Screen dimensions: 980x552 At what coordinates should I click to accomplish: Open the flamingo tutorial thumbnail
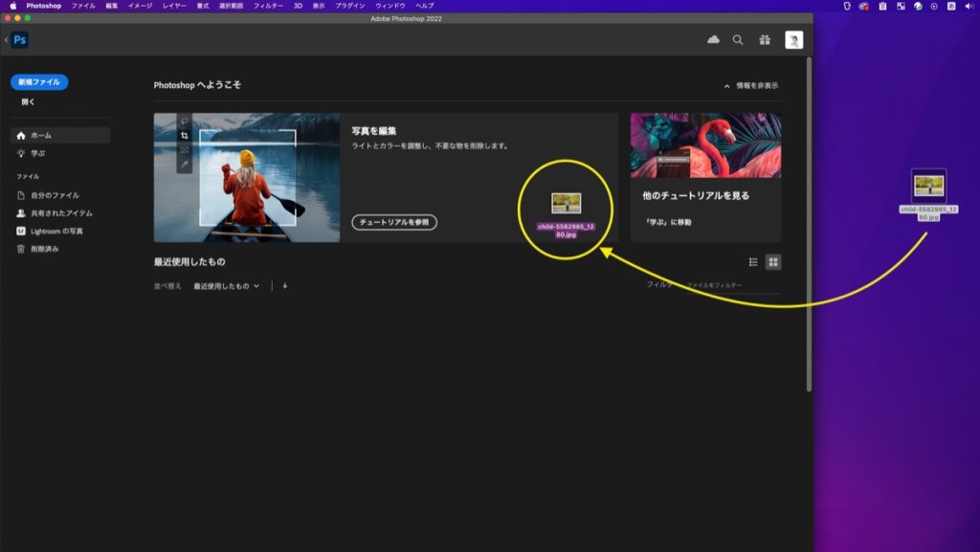pyautogui.click(x=705, y=145)
